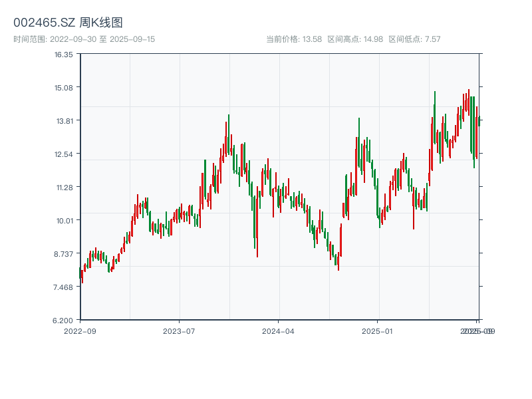The height and width of the screenshot is (399, 532).
Task: Click the range high label 区间高点: 14.98
Action: tap(355, 39)
